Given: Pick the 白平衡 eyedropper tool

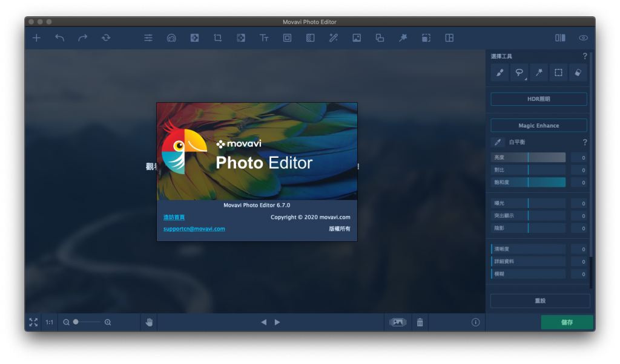Looking at the screenshot, I should tap(498, 142).
